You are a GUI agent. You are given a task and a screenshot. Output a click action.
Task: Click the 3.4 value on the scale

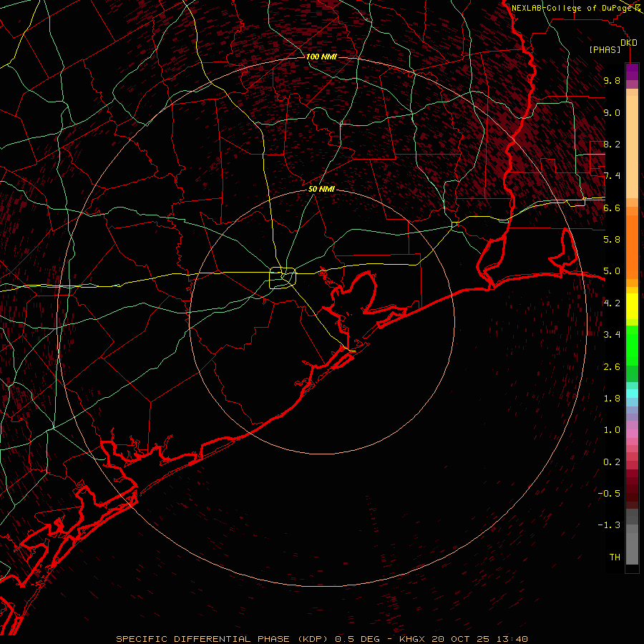(x=612, y=335)
